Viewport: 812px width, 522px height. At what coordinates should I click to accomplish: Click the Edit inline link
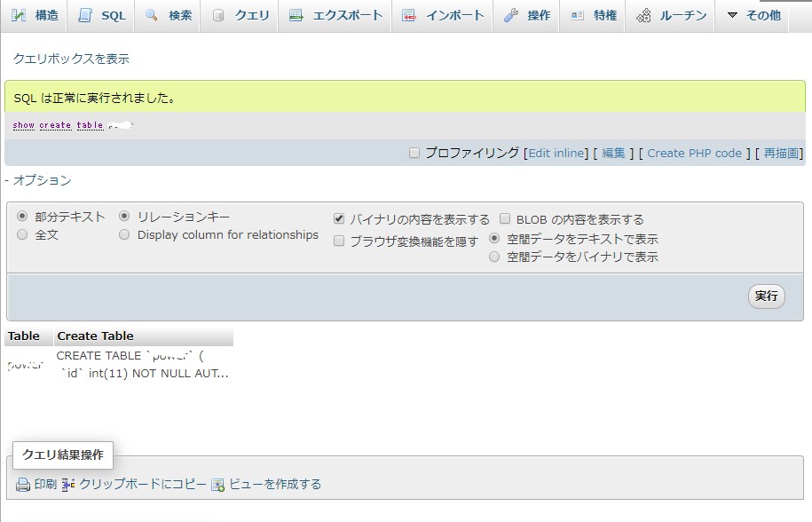click(556, 154)
